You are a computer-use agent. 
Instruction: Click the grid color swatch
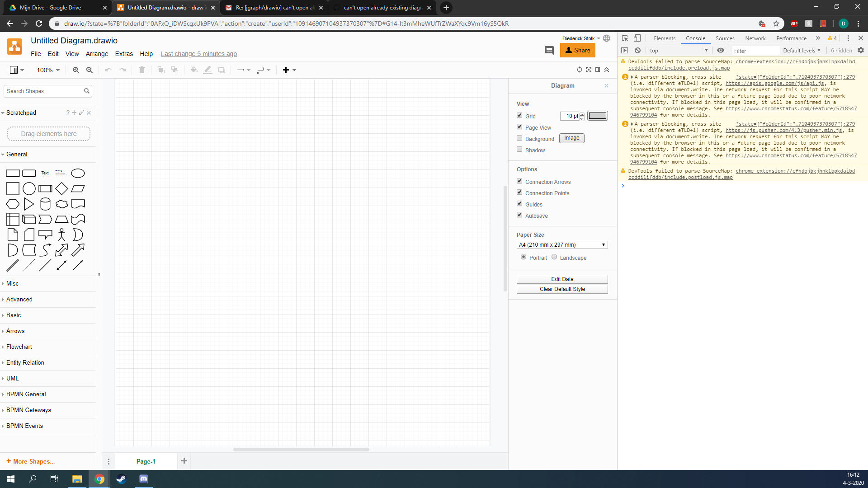pos(598,116)
